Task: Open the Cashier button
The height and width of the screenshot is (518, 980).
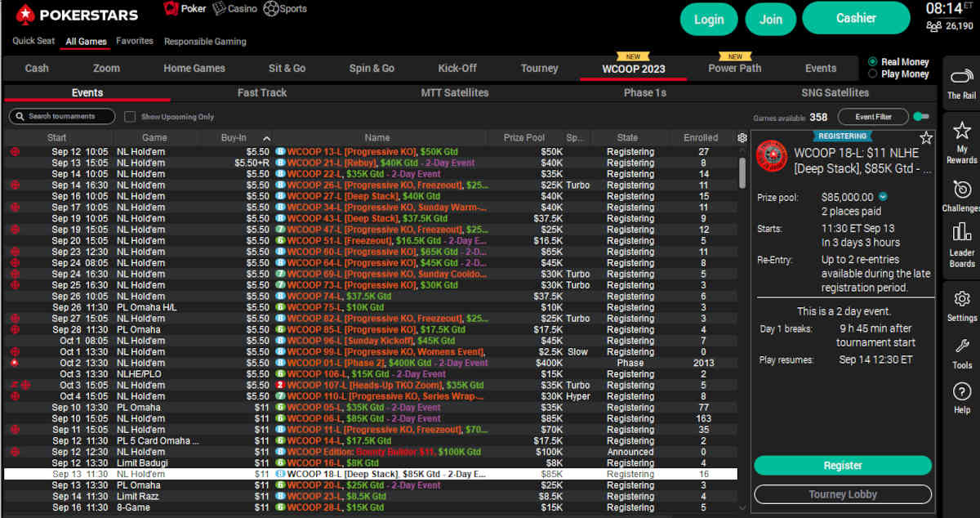Action: (x=856, y=18)
